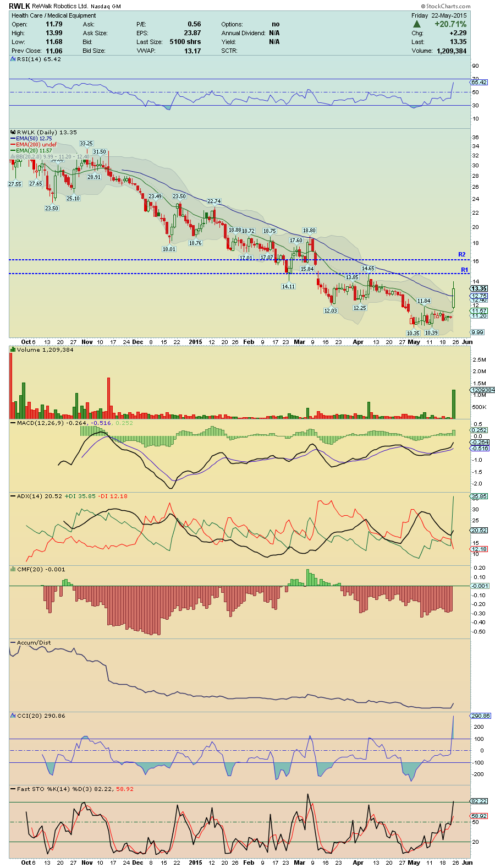This screenshot has height=868, width=495.
Task: Click the Nasdaq GM exchange label
Action: coord(106,7)
